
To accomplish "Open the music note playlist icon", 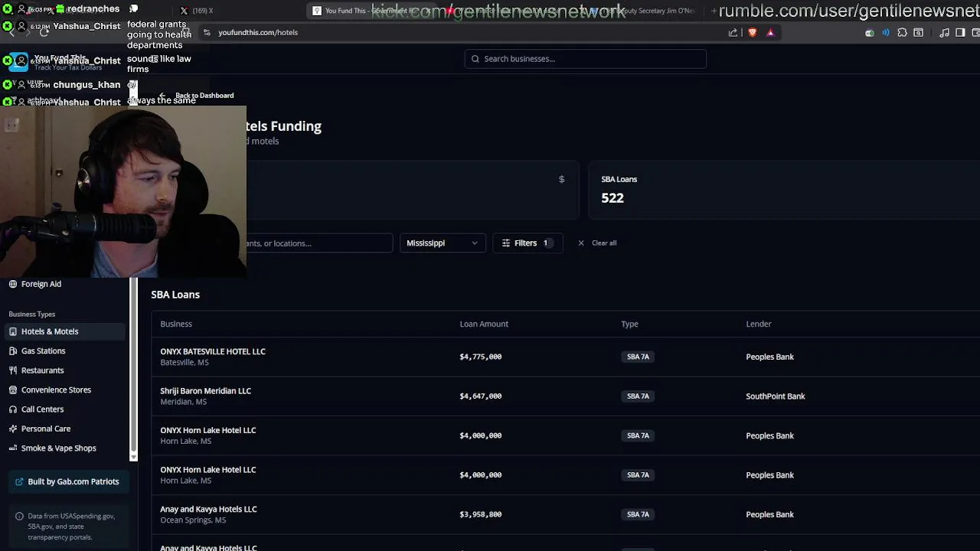I will click(944, 32).
